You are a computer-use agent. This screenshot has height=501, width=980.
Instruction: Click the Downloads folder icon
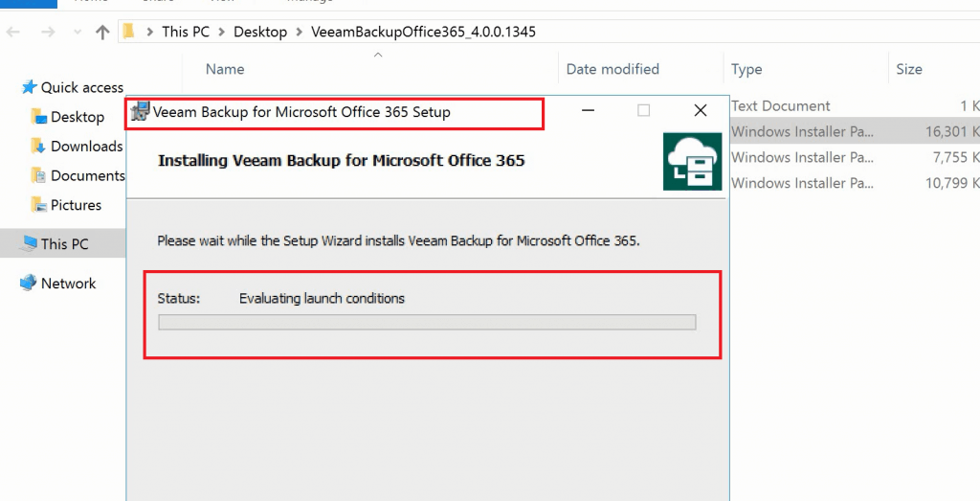pyautogui.click(x=39, y=147)
